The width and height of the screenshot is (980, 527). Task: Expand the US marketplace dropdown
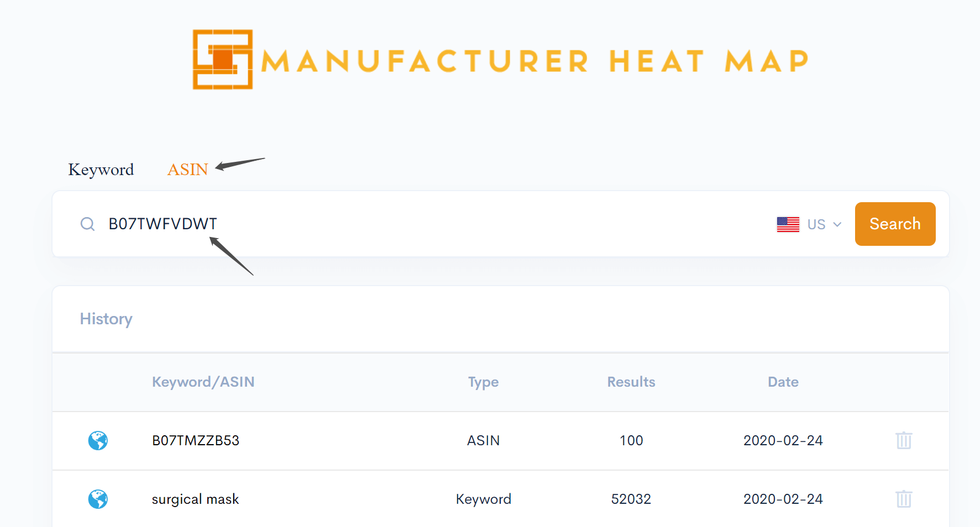click(x=809, y=224)
